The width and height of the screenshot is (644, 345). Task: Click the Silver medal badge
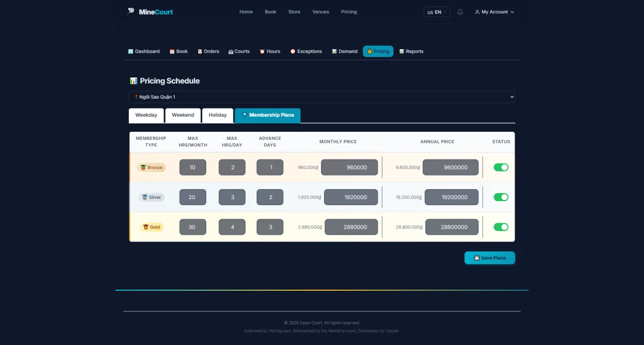point(151,197)
